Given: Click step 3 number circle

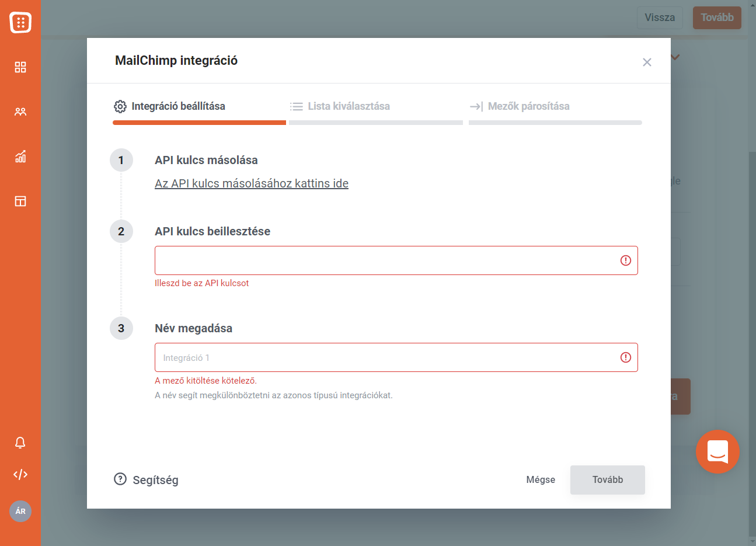Looking at the screenshot, I should point(121,328).
